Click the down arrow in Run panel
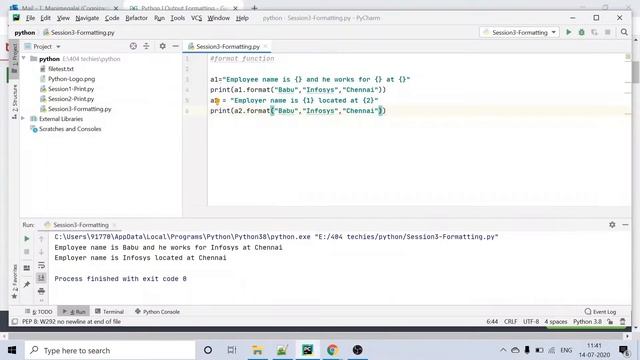 (41, 252)
